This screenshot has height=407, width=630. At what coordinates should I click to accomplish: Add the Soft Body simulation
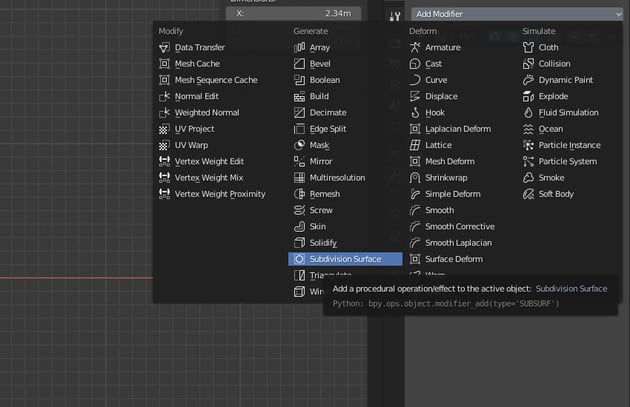click(x=556, y=194)
